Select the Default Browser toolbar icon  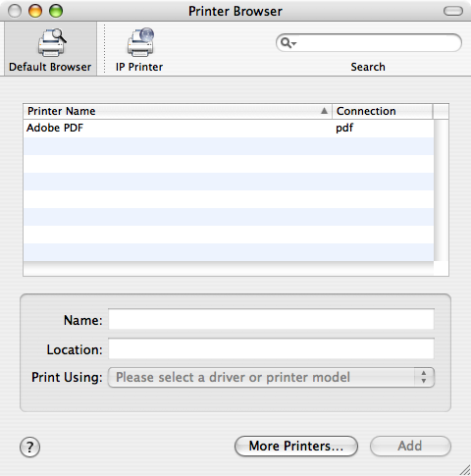50,49
